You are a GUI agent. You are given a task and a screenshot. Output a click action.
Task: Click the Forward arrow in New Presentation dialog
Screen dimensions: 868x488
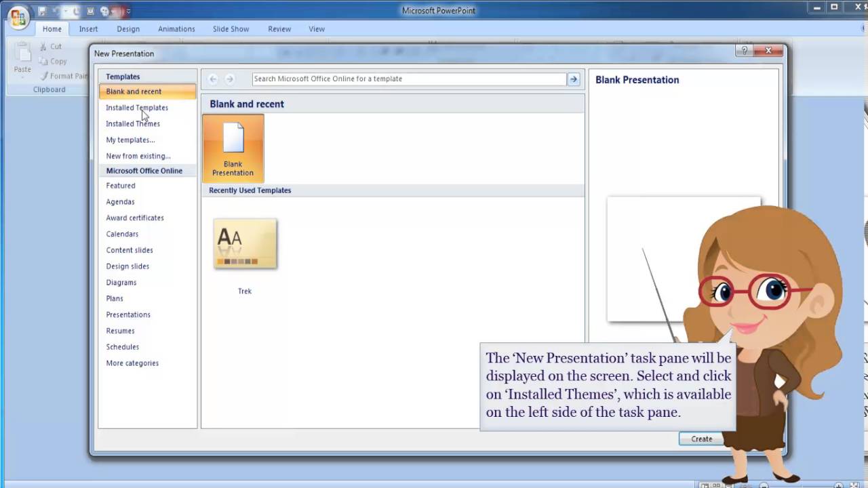click(x=230, y=79)
